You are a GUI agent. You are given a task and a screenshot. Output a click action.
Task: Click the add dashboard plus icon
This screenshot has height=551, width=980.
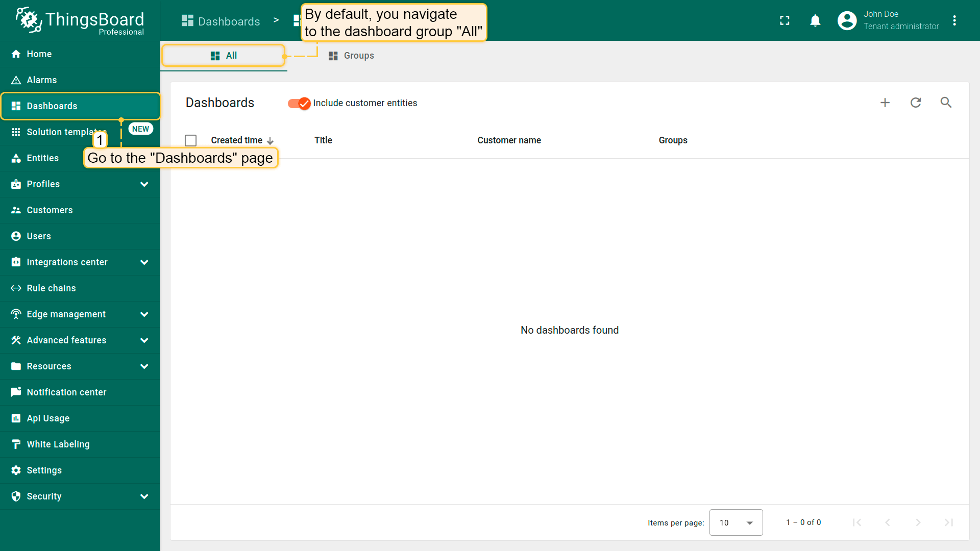click(x=885, y=103)
